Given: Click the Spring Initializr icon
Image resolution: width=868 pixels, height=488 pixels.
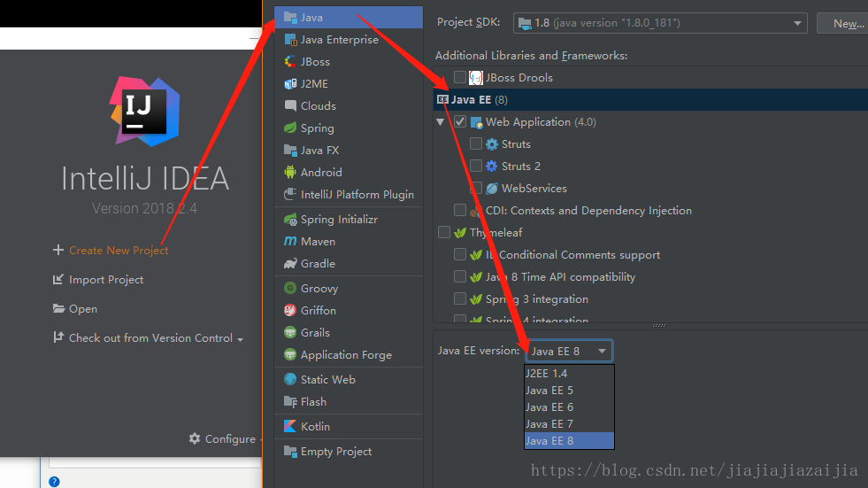Looking at the screenshot, I should click(290, 220).
